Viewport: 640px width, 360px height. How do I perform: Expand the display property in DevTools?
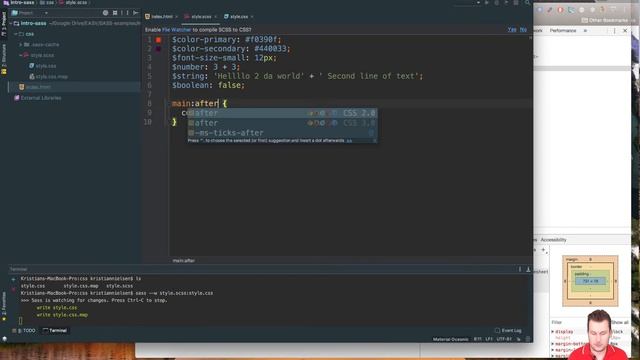(x=553, y=332)
